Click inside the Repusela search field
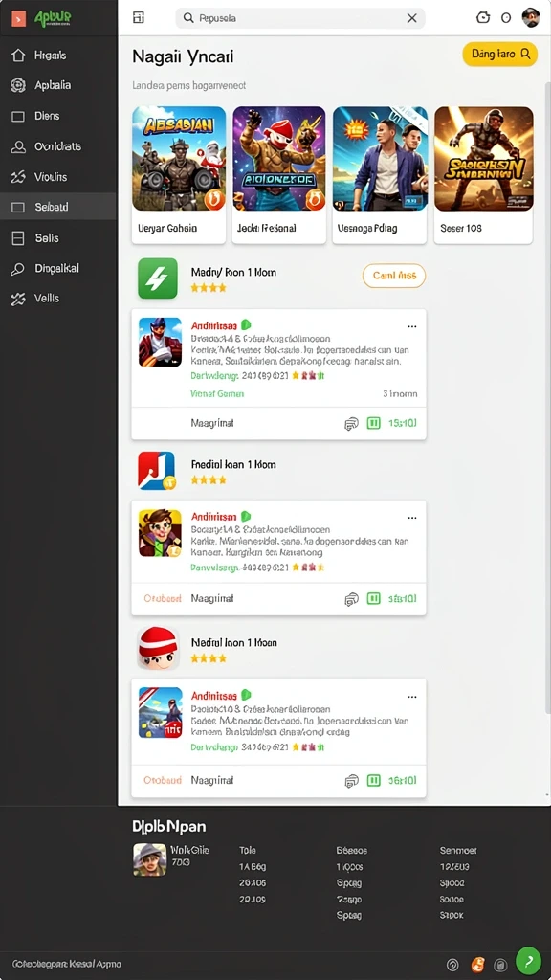Screen dimensions: 551x980 click(x=299, y=18)
